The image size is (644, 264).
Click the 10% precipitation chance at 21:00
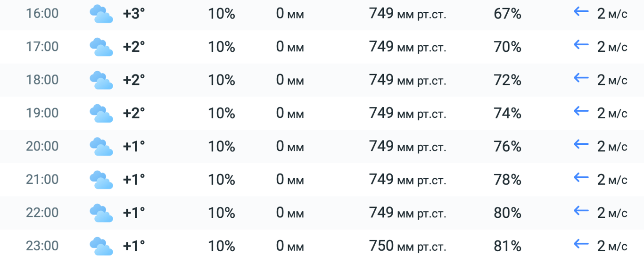pos(222,180)
